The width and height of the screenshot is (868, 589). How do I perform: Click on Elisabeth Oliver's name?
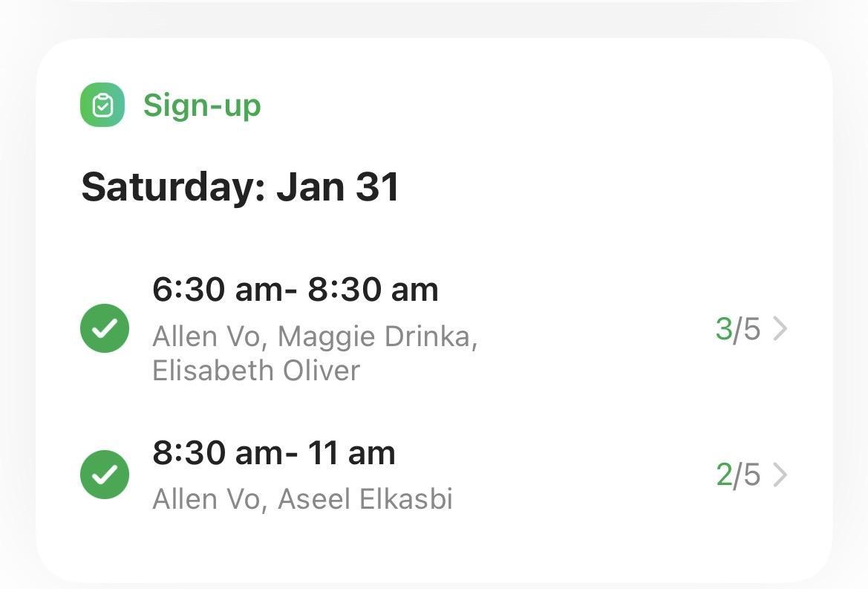click(x=256, y=371)
